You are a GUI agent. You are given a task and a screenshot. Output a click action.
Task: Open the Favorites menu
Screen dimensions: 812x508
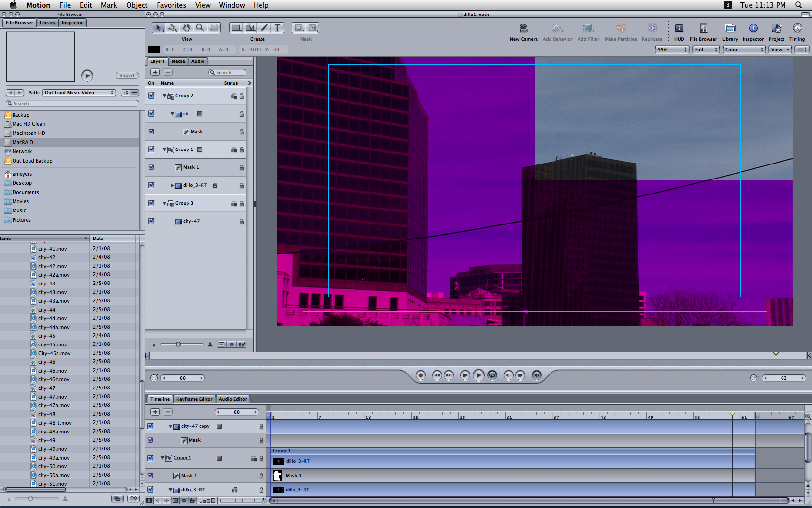click(171, 5)
